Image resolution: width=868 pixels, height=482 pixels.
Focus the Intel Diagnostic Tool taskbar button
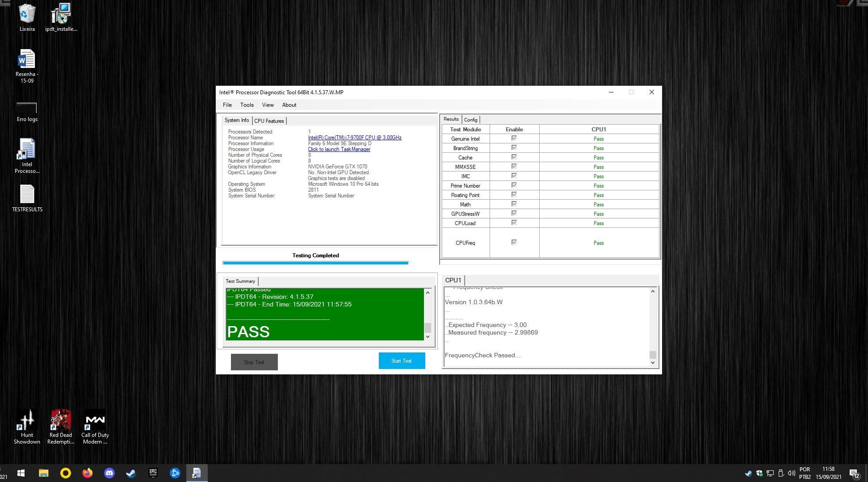tap(197, 473)
